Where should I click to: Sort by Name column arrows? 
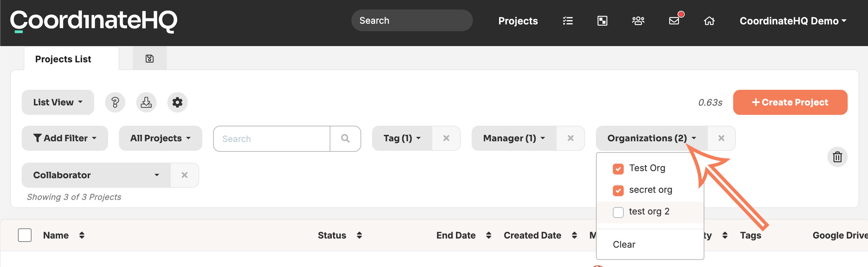click(x=82, y=235)
